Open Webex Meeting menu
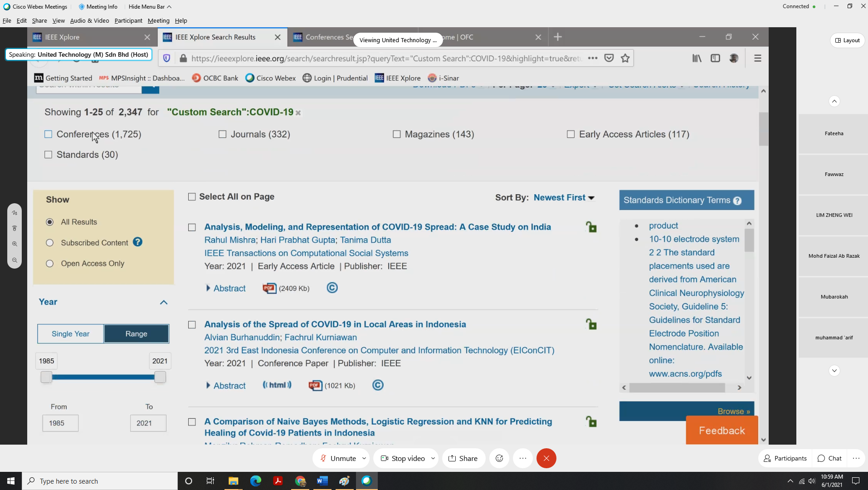The width and height of the screenshot is (868, 490). click(158, 20)
